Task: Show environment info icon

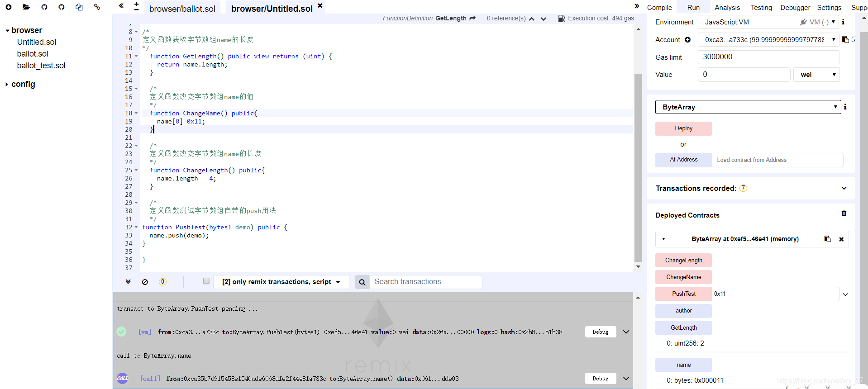Action: tap(843, 22)
